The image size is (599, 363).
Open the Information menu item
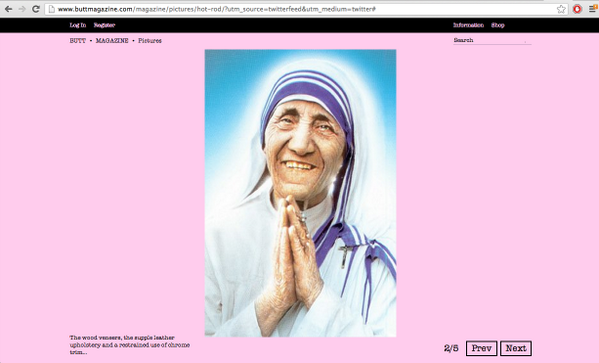coord(468,25)
